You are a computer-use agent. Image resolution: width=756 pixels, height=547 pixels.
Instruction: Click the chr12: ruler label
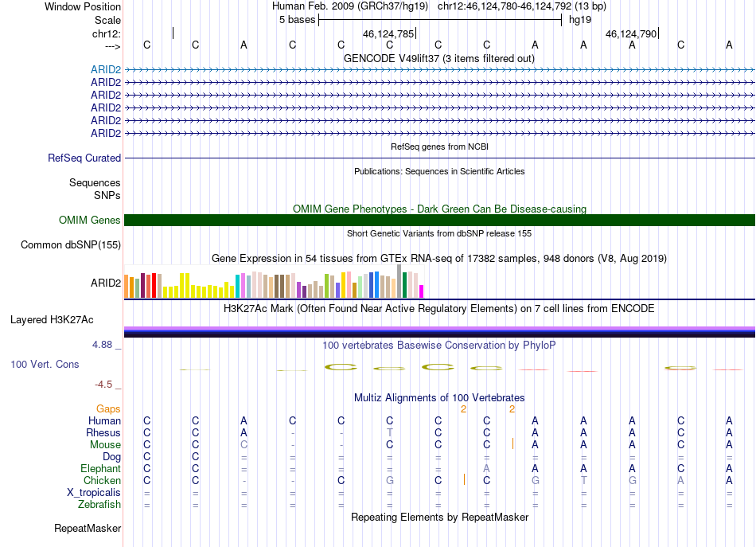107,33
